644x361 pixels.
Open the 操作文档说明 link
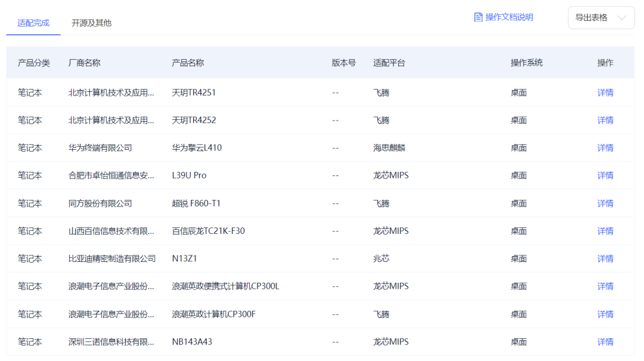pos(509,17)
